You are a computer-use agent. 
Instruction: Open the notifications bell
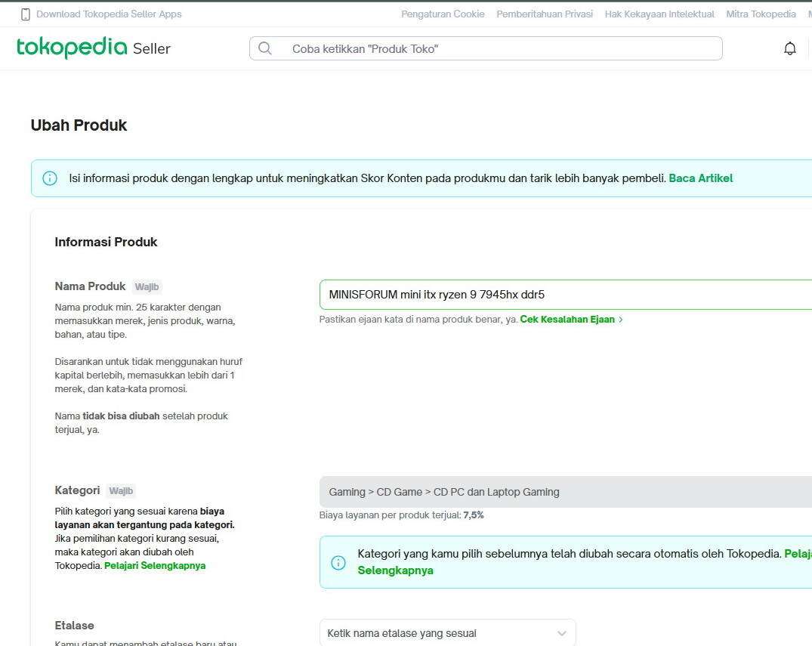point(790,48)
